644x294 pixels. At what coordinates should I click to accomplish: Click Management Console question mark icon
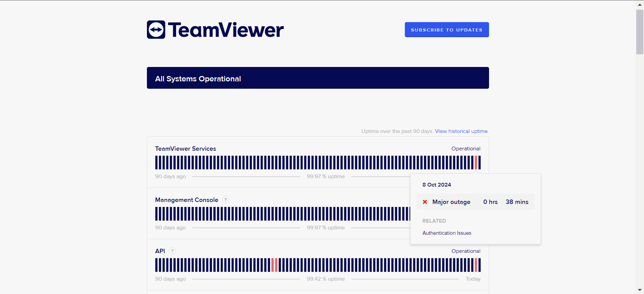click(226, 200)
